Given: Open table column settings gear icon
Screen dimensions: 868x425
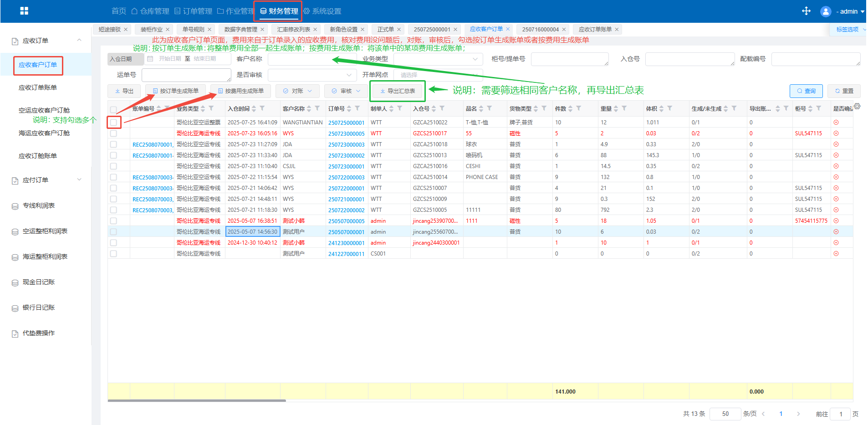Looking at the screenshot, I should point(857,106).
